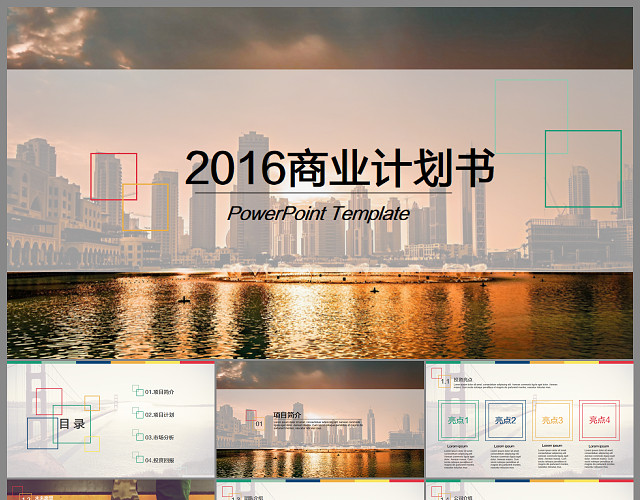Click the yellow 亮点3 box
Viewport: 640px width, 500px height.
[552, 420]
